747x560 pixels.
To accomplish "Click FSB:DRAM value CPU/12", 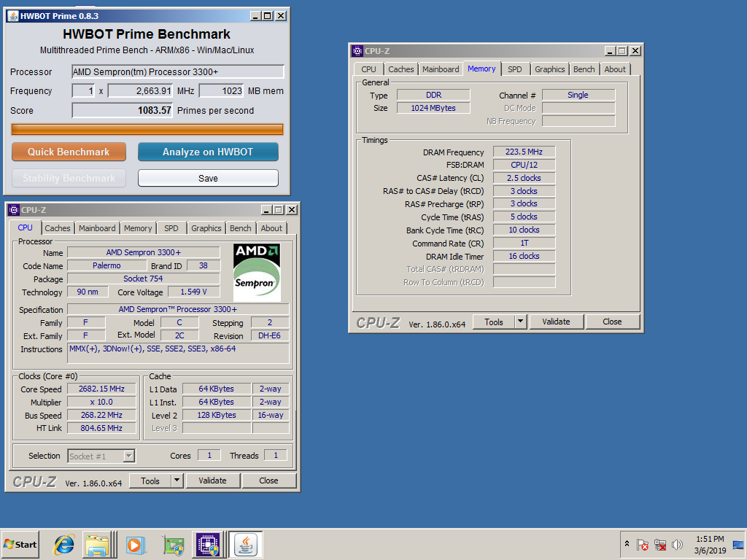I will 524,165.
